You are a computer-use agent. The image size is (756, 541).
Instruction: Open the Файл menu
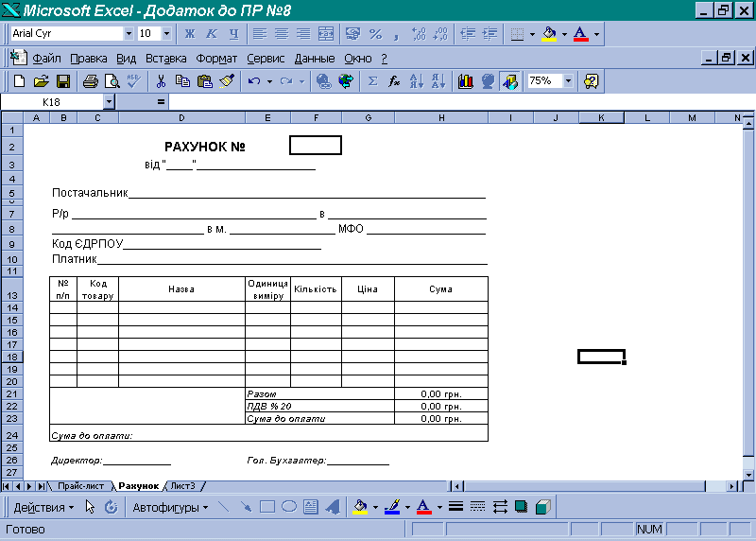(46, 59)
